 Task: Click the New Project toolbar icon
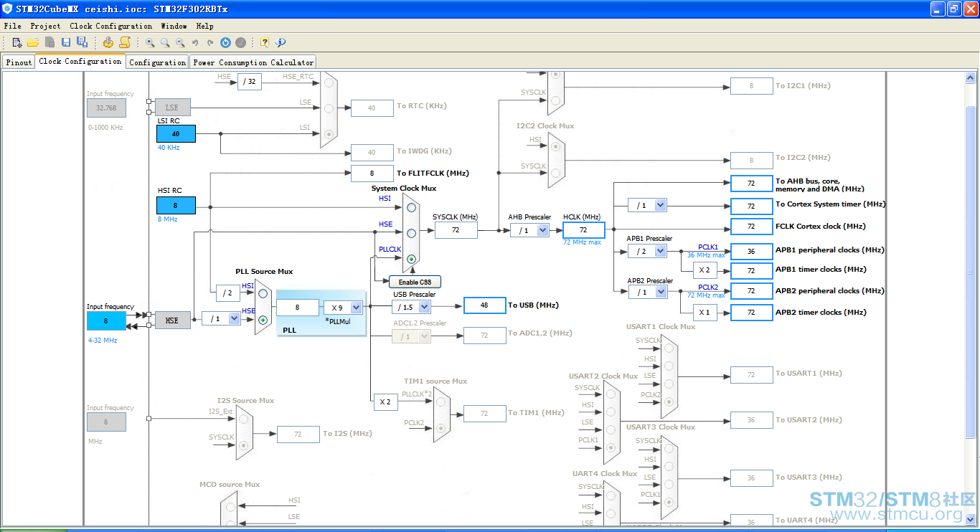(x=17, y=43)
